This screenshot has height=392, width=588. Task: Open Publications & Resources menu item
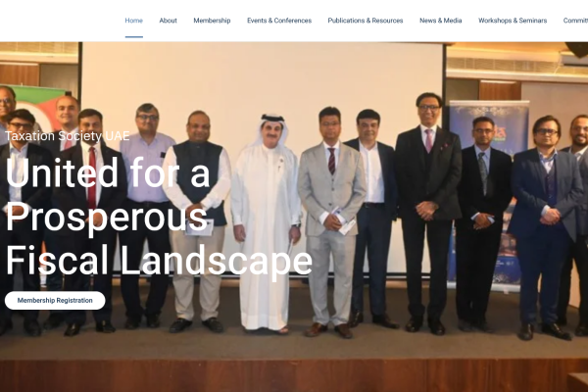pos(366,21)
